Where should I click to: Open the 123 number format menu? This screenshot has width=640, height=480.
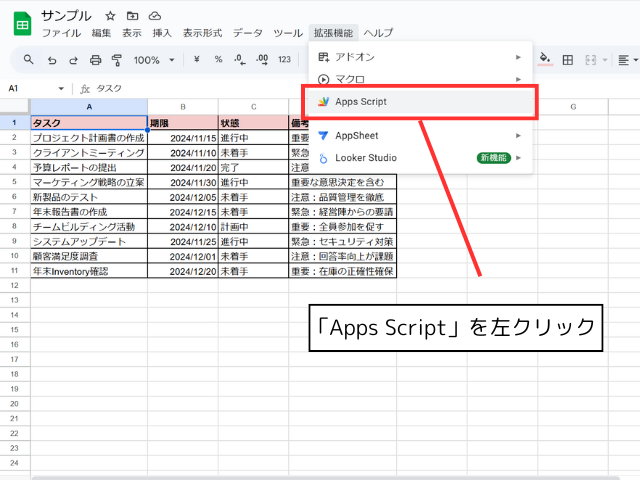click(x=284, y=60)
